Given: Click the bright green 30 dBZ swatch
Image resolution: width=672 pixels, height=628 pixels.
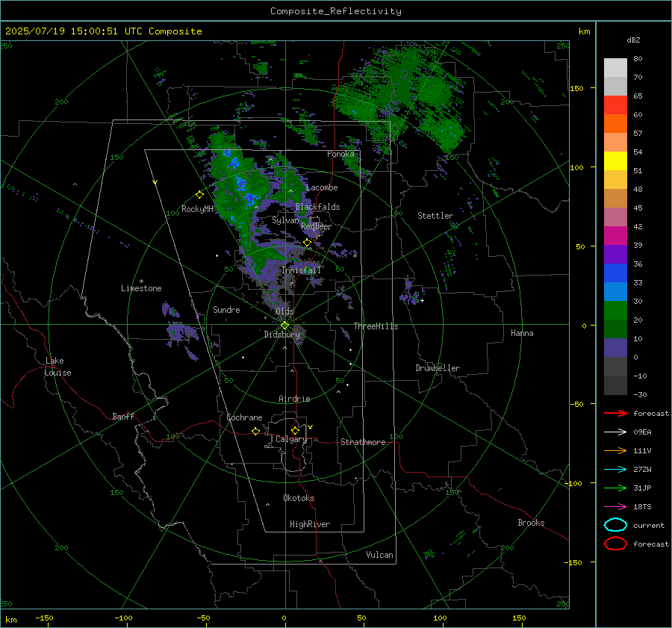Looking at the screenshot, I should pos(615,310).
